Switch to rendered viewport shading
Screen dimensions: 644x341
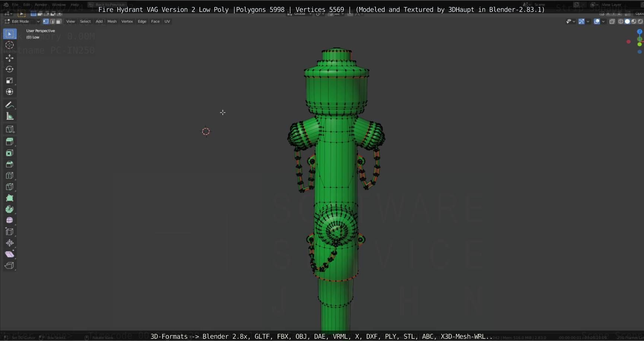(x=640, y=22)
